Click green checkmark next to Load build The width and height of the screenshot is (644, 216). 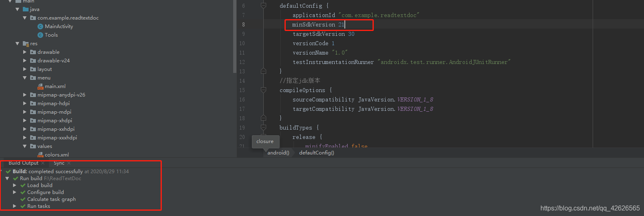pyautogui.click(x=23, y=185)
